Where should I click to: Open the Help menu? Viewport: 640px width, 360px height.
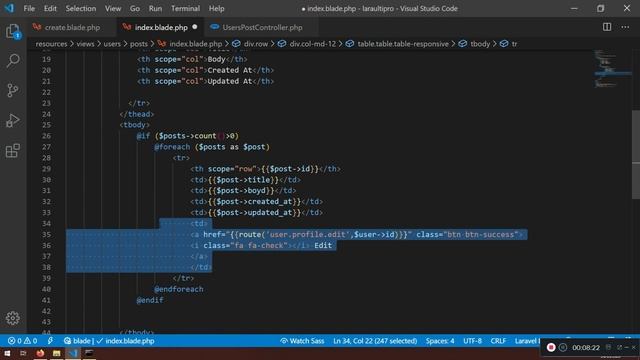tap(216, 8)
